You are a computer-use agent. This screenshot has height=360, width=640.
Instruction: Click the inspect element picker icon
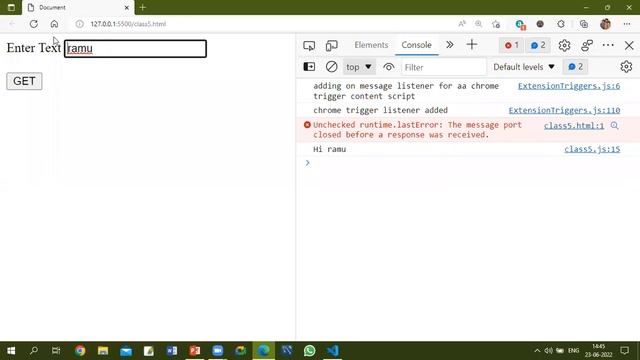point(309,45)
